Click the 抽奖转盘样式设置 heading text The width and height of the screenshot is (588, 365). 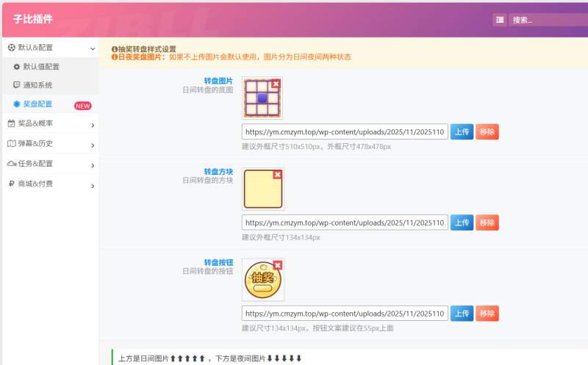pyautogui.click(x=147, y=49)
